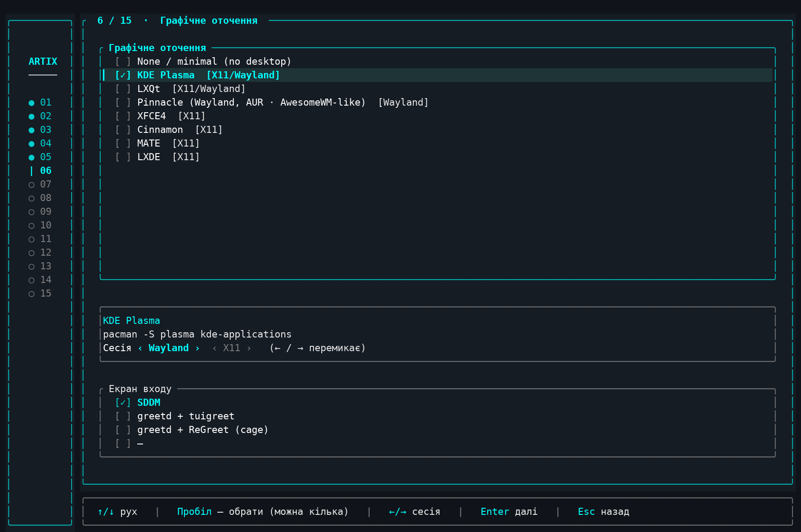The image size is (801, 532).
Task: Check the XFCE4 desktop checkbox
Action: click(123, 116)
